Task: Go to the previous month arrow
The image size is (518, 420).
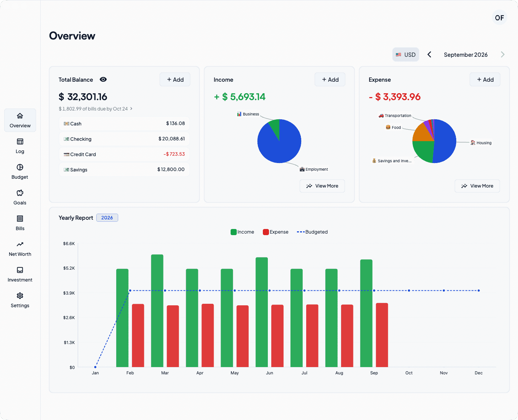Action: [x=429, y=54]
